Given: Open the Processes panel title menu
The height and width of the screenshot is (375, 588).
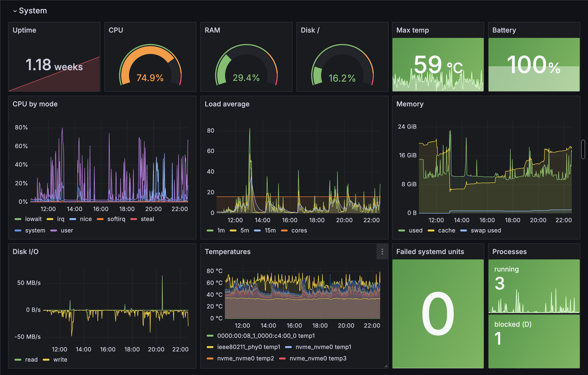Looking at the screenshot, I should (510, 252).
